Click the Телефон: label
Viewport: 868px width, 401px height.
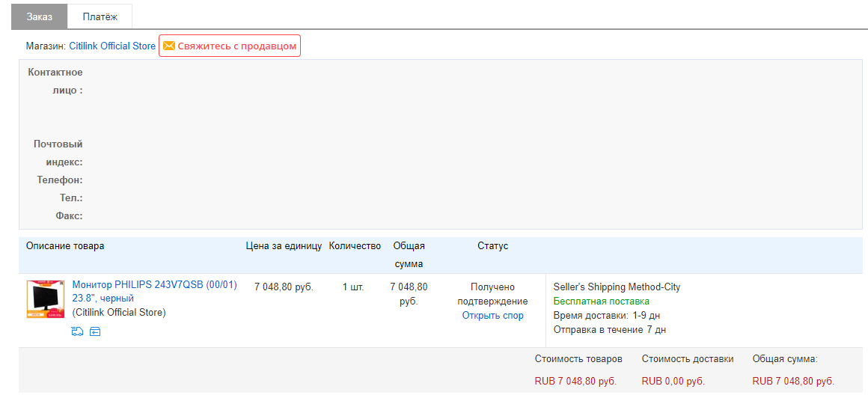click(61, 180)
